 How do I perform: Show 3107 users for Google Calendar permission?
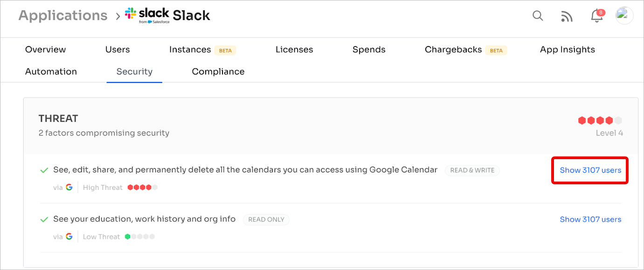point(590,170)
